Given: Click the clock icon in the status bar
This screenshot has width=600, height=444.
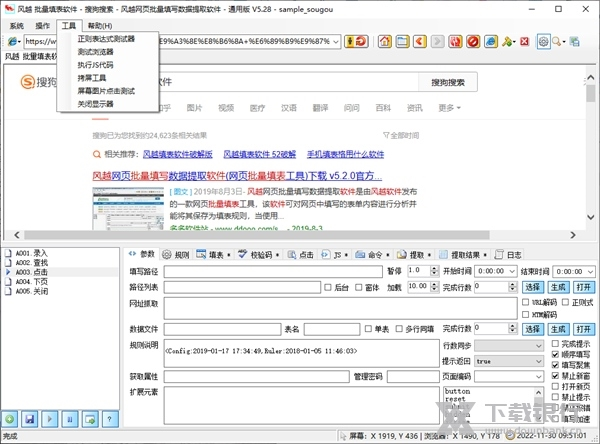Looking at the screenshot, I should (509, 436).
